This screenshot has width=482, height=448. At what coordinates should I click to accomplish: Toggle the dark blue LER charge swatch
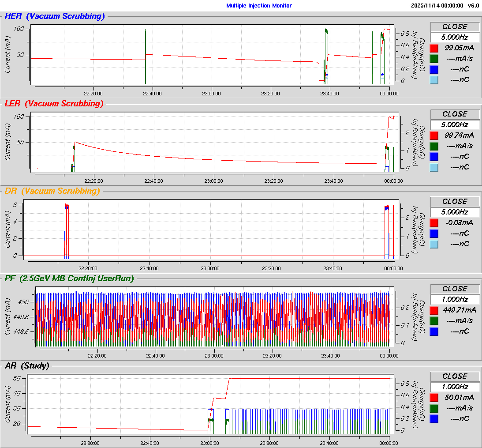434,156
